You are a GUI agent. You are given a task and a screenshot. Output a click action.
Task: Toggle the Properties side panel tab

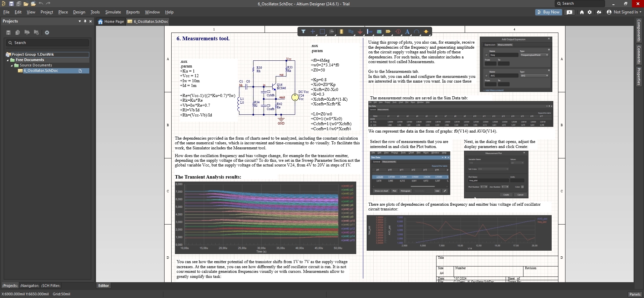pyautogui.click(x=639, y=77)
